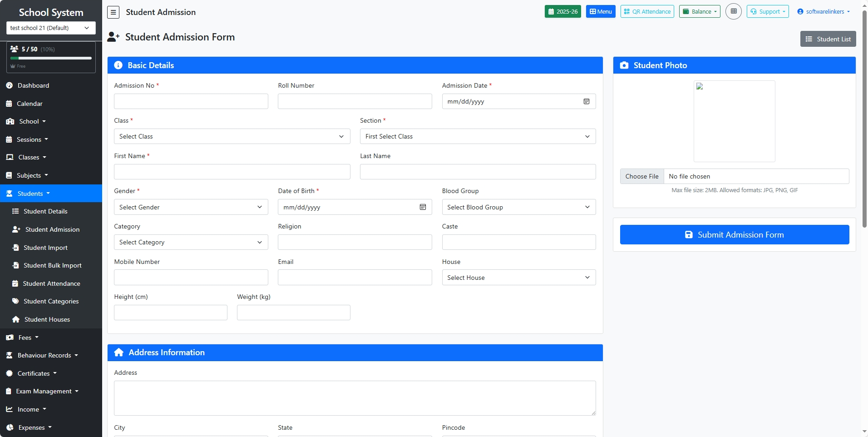Click the Dashboard icon in sidebar
This screenshot has width=868, height=437.
pyautogui.click(x=9, y=85)
